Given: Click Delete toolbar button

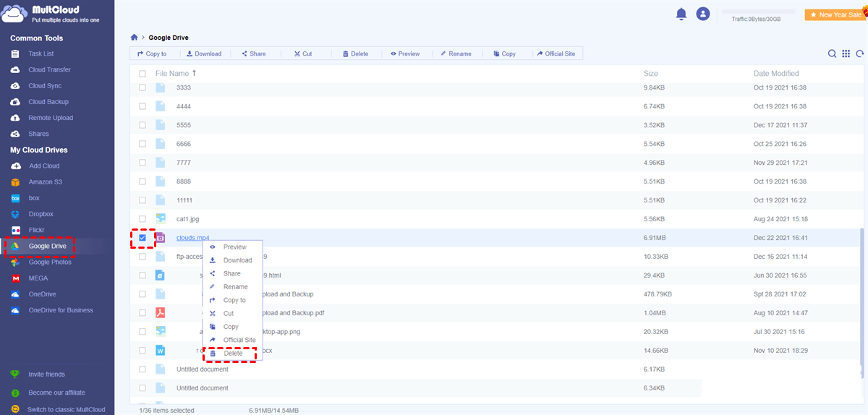Looking at the screenshot, I should [355, 54].
